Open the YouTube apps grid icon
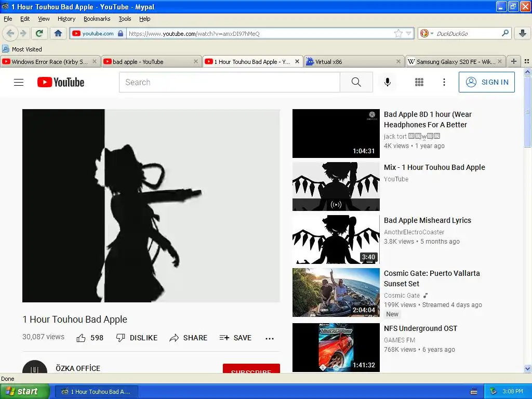Viewport: 532px width, 399px height. coord(419,82)
